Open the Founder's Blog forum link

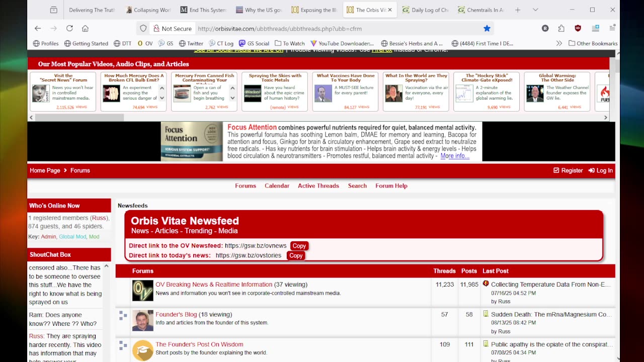(176, 314)
